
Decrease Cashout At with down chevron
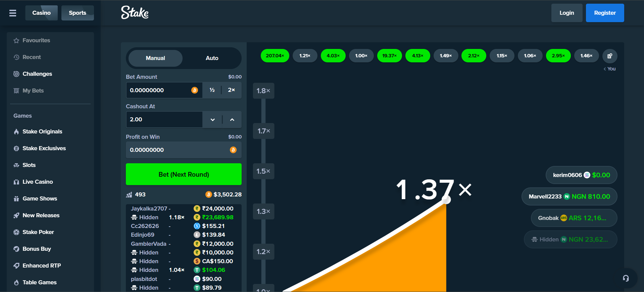pos(212,120)
